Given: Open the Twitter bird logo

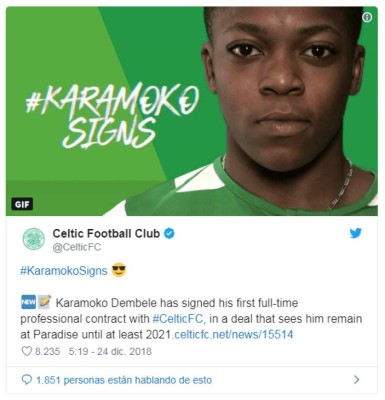Looking at the screenshot, I should [356, 233].
